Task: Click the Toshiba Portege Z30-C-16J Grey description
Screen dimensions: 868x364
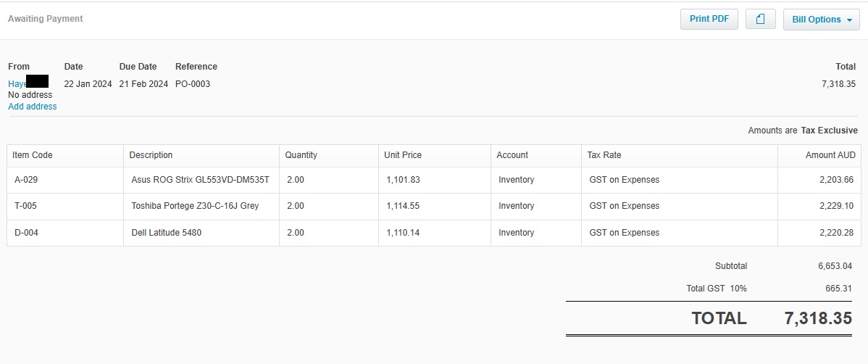Action: click(x=195, y=206)
